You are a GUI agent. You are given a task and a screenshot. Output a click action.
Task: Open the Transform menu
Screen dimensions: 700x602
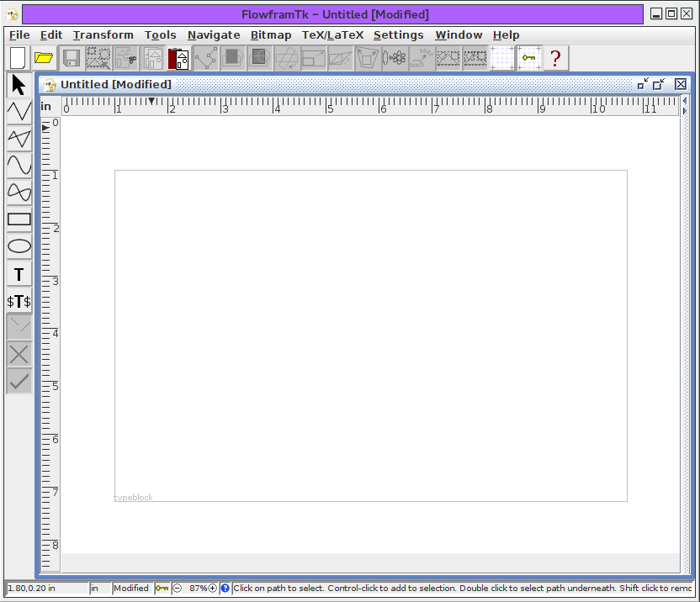pyautogui.click(x=103, y=35)
